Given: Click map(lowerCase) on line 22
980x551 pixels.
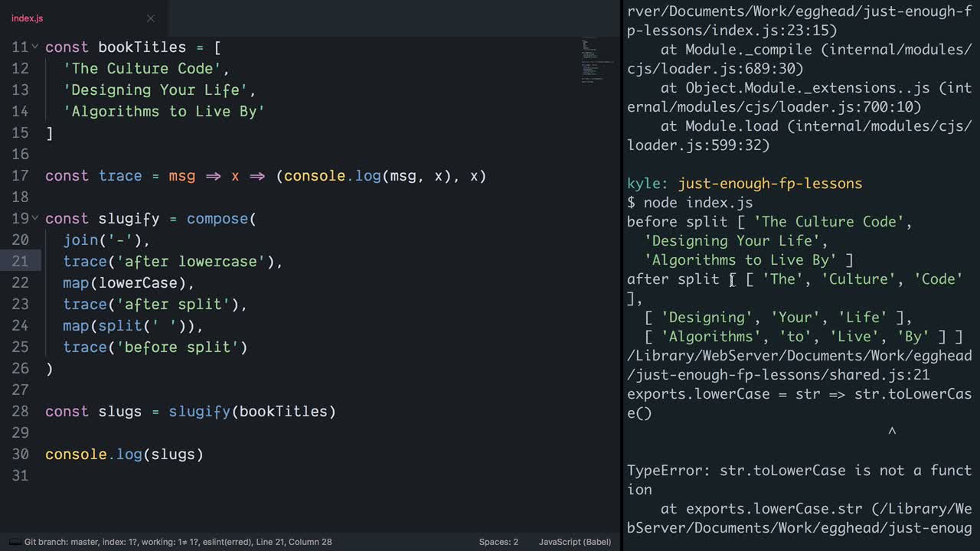Looking at the screenshot, I should (127, 283).
